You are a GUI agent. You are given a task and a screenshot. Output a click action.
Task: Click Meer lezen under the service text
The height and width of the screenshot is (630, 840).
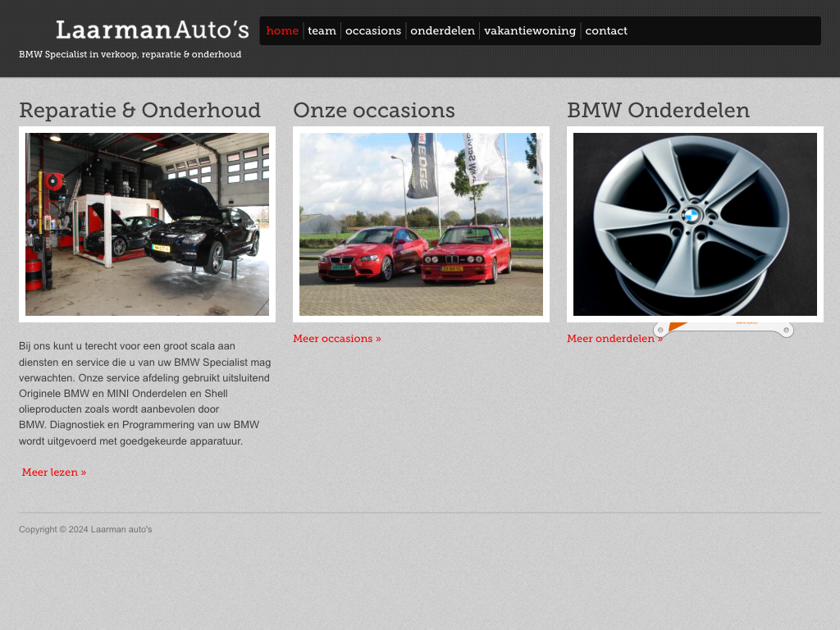click(54, 472)
